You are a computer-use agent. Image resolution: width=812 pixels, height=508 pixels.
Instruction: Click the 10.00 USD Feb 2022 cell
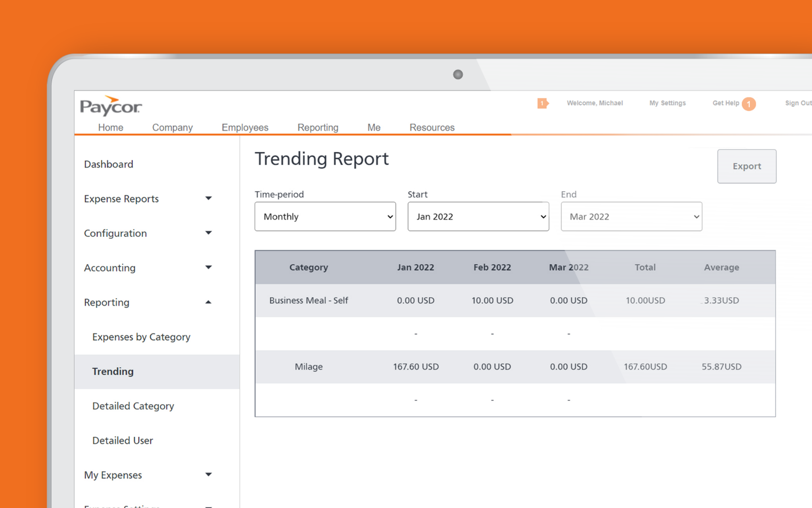click(492, 300)
